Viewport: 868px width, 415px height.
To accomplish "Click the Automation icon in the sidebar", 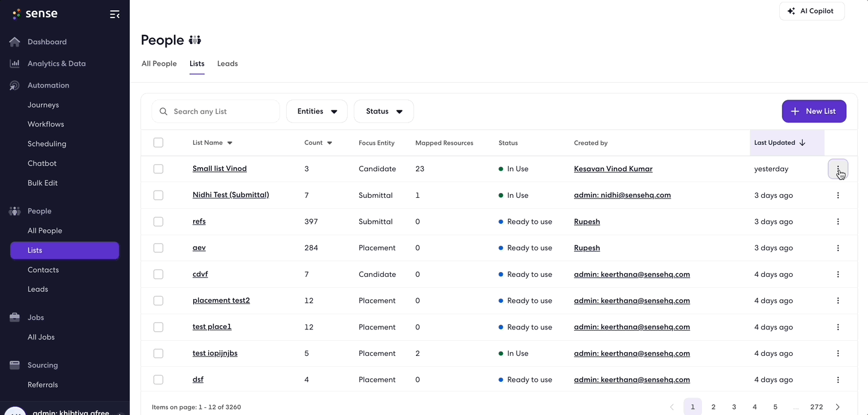I will coord(14,85).
